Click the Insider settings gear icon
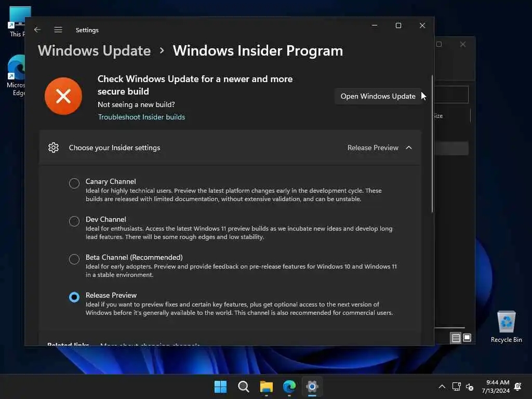Viewport: 532px width, 399px height. [54, 148]
